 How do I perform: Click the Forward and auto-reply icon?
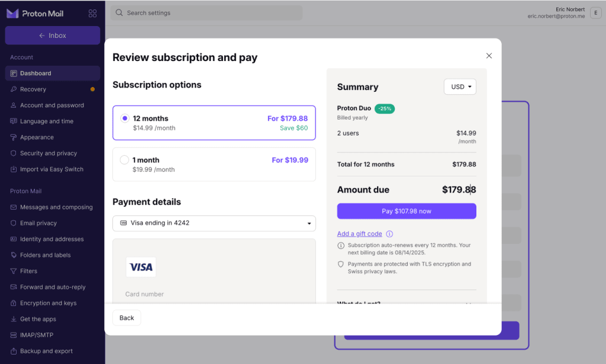(14, 287)
